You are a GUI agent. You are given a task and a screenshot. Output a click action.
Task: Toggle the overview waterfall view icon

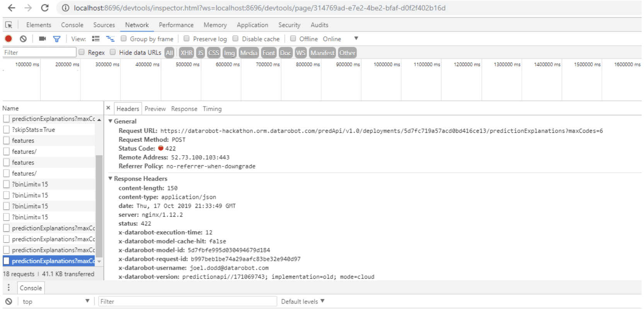tap(110, 39)
